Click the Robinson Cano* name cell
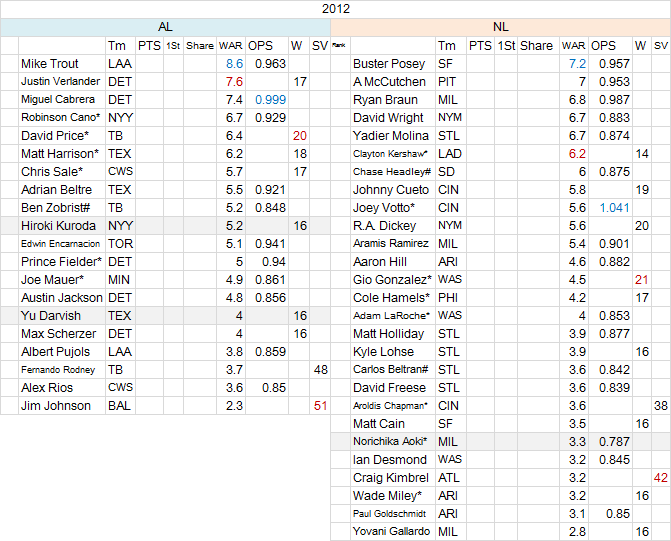671x541 pixels. coord(62,118)
